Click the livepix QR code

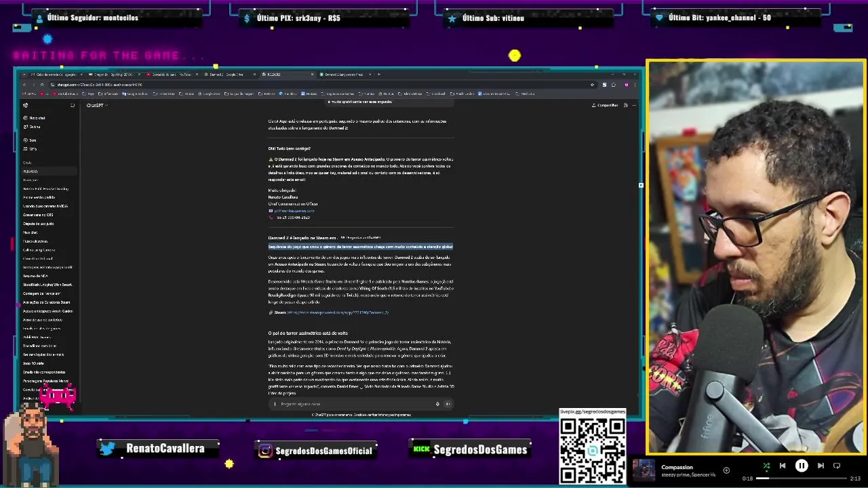(x=593, y=449)
